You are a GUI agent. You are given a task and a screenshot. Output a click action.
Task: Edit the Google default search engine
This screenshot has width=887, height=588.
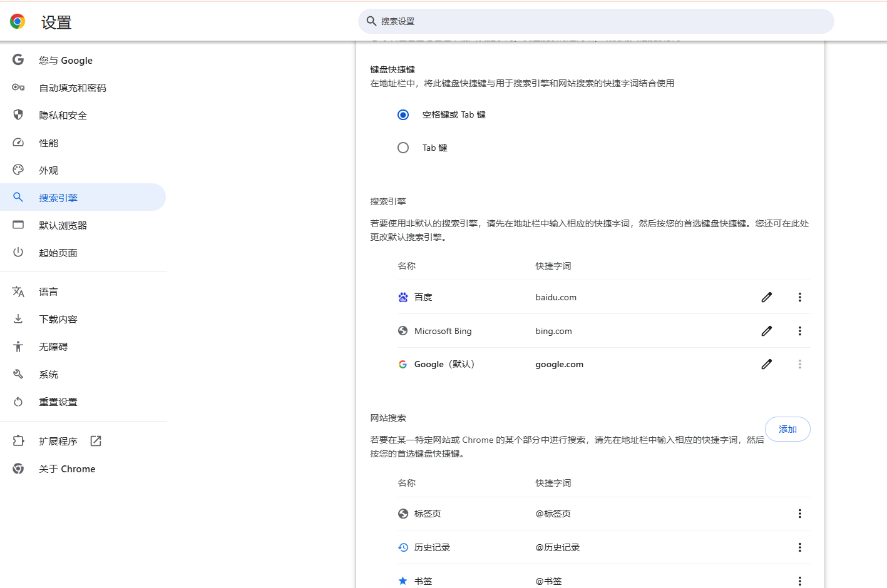click(x=767, y=364)
